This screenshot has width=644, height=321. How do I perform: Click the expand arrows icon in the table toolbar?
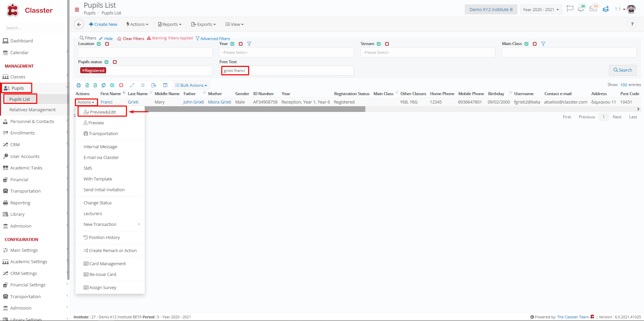point(132,85)
